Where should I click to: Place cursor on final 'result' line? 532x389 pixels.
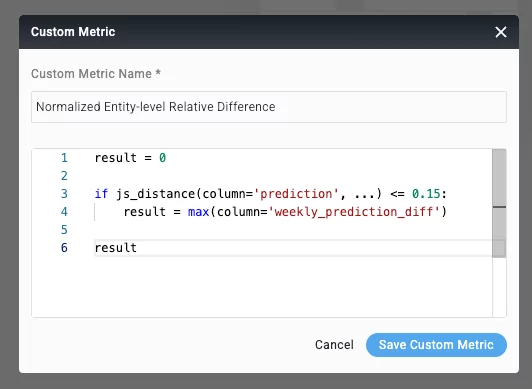tap(116, 248)
